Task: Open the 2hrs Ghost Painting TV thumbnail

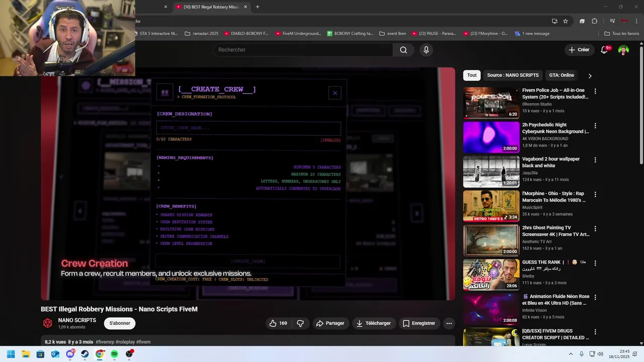Action: click(x=491, y=240)
